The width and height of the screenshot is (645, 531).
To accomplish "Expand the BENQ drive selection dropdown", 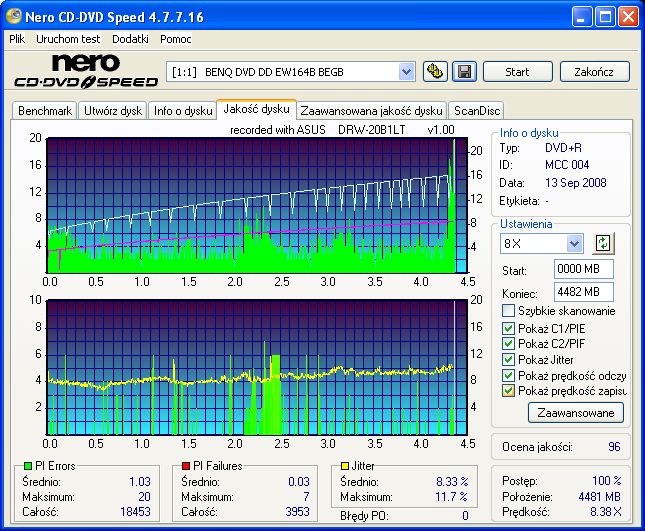I will tap(406, 72).
